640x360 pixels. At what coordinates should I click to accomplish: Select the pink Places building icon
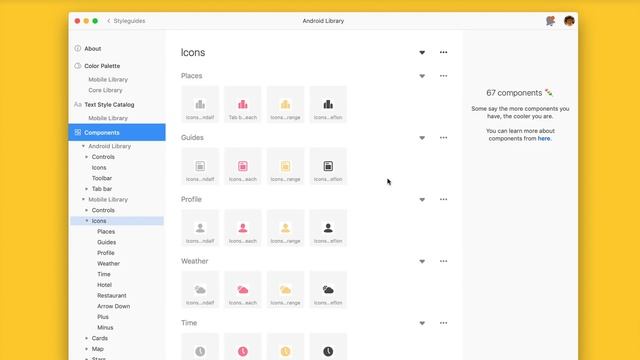click(x=243, y=104)
